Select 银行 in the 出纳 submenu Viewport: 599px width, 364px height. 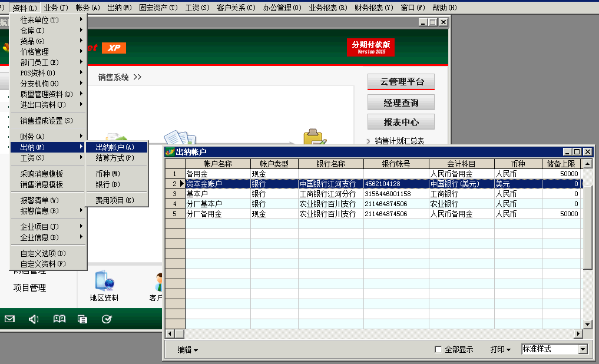[x=117, y=184]
